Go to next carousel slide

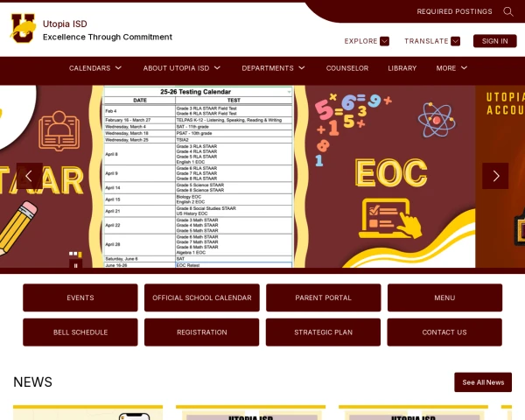point(495,176)
